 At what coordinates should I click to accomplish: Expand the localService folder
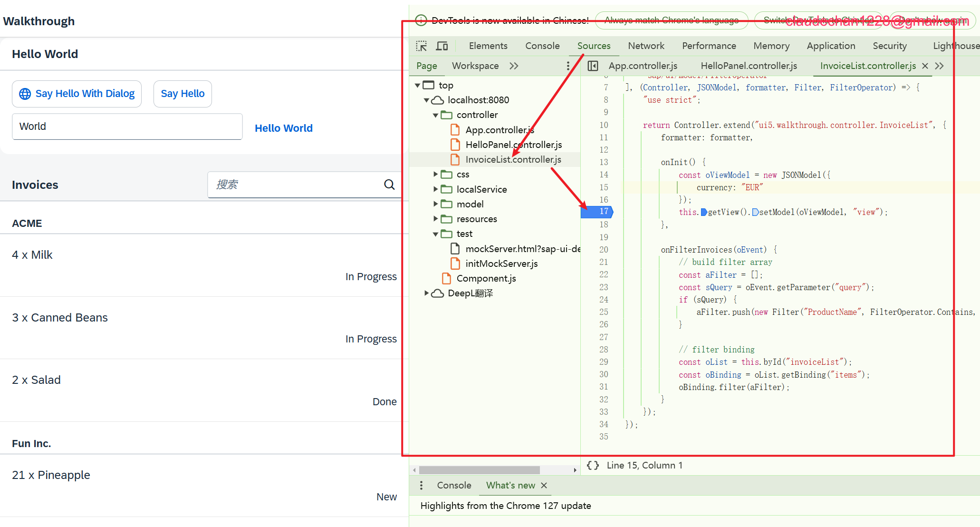[x=435, y=189]
